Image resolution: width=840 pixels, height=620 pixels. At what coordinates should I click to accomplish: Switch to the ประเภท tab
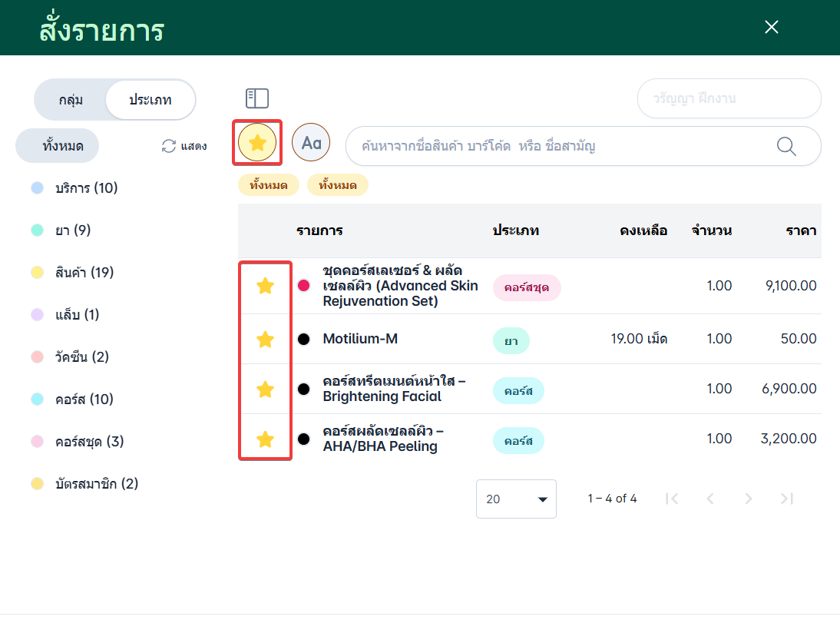coord(150,100)
